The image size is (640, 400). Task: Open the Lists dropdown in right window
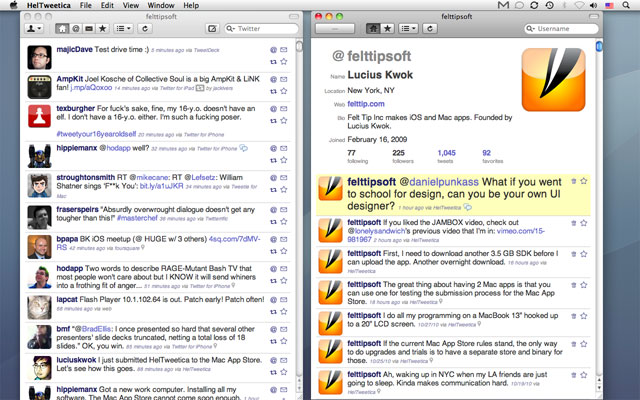click(x=408, y=29)
